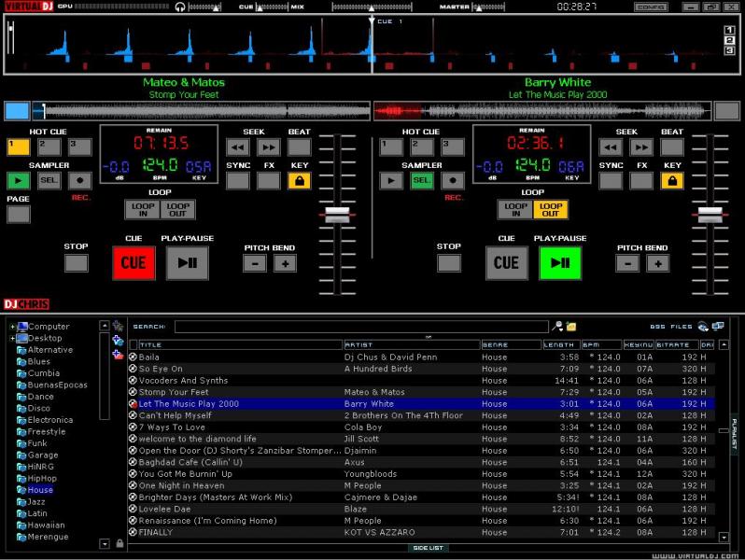Seek backward on left deck

pos(237,147)
